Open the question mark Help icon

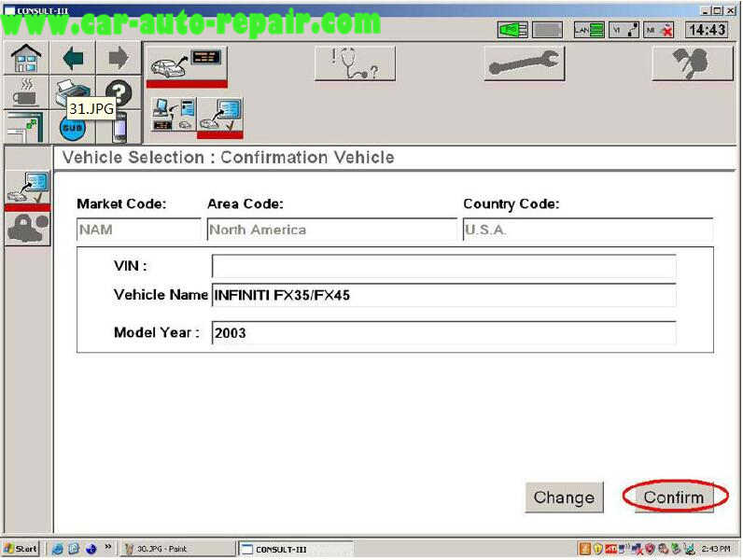point(119,92)
